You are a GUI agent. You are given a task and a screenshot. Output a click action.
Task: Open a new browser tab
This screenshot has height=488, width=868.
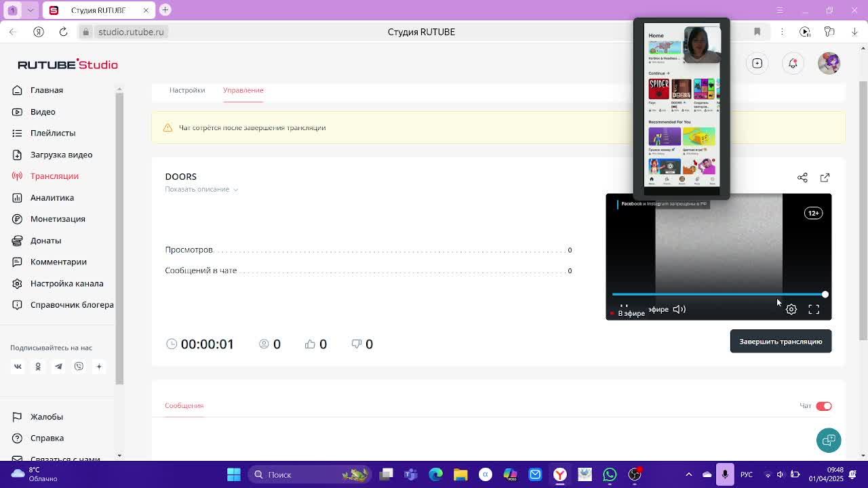[x=165, y=10]
